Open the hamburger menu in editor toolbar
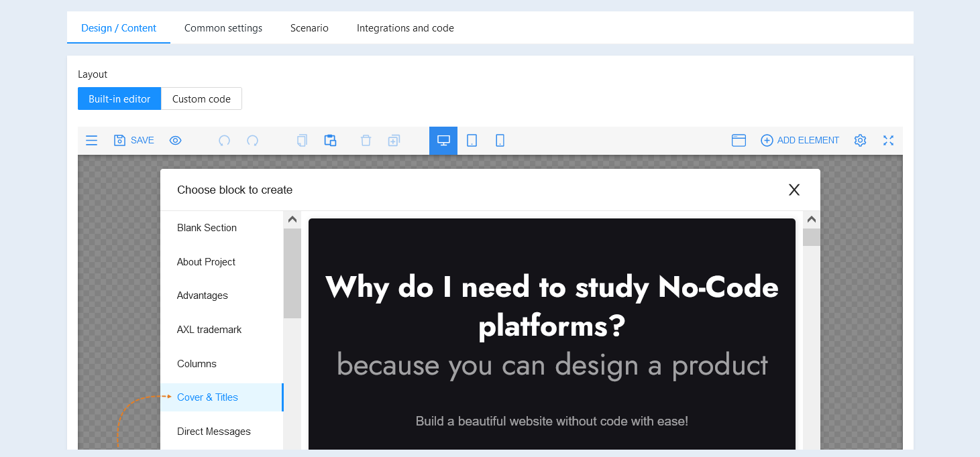Image resolution: width=980 pixels, height=457 pixels. (92, 141)
